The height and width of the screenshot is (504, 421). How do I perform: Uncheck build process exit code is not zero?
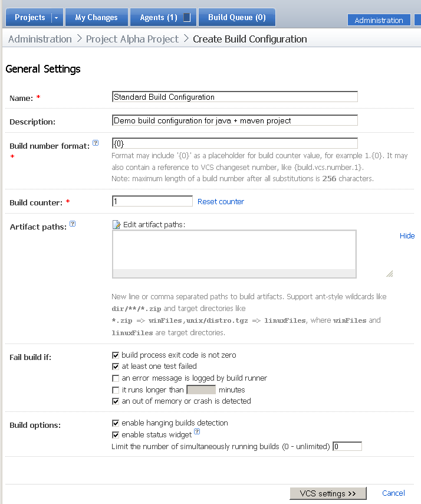click(x=116, y=355)
